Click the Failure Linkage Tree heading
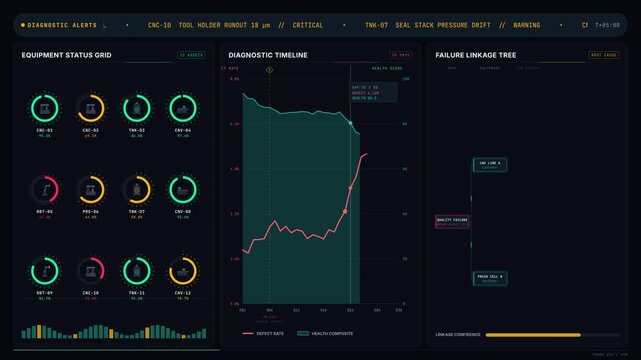The height and width of the screenshot is (360, 641). (x=476, y=55)
